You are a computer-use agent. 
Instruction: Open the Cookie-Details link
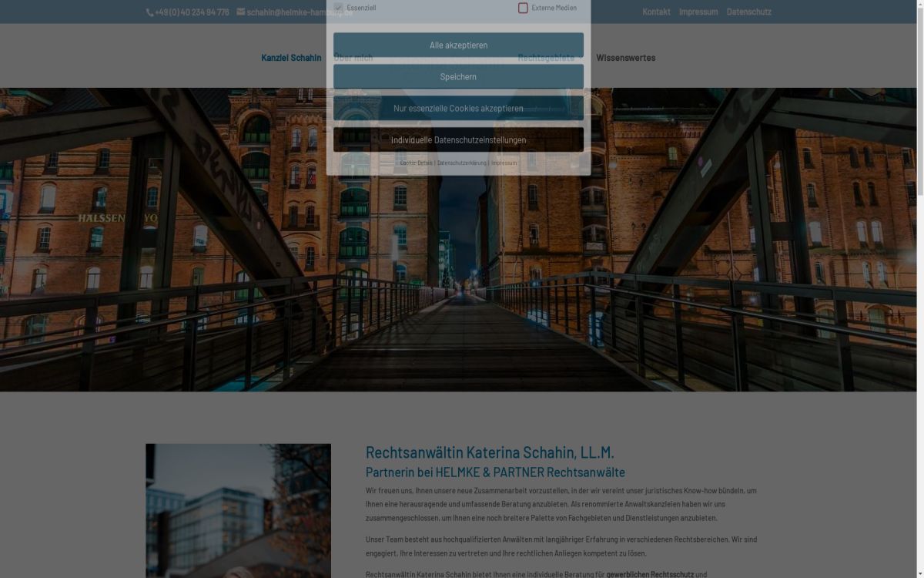(x=416, y=163)
